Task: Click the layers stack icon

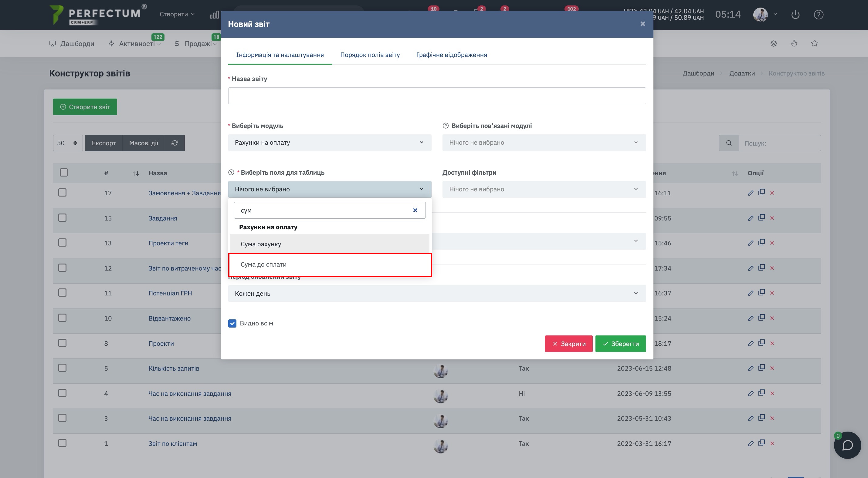Action: pos(774,43)
